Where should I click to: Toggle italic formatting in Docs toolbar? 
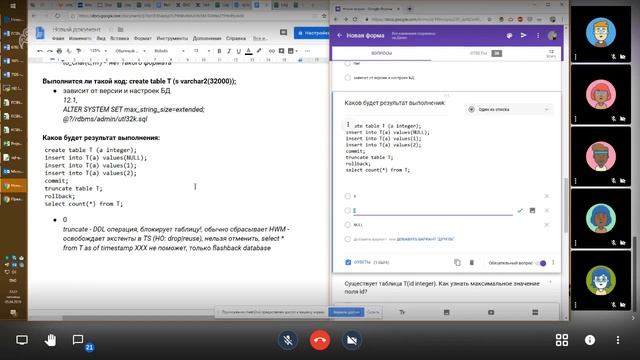[229, 51]
